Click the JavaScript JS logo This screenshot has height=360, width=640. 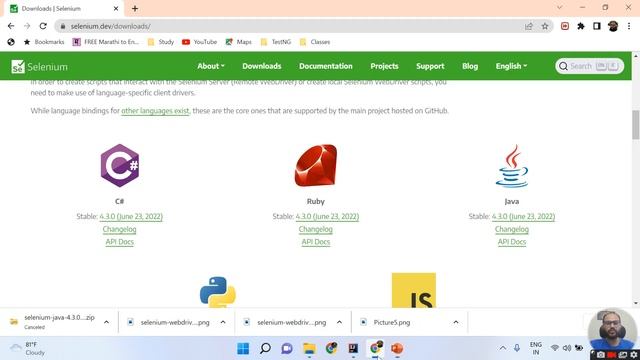413,290
